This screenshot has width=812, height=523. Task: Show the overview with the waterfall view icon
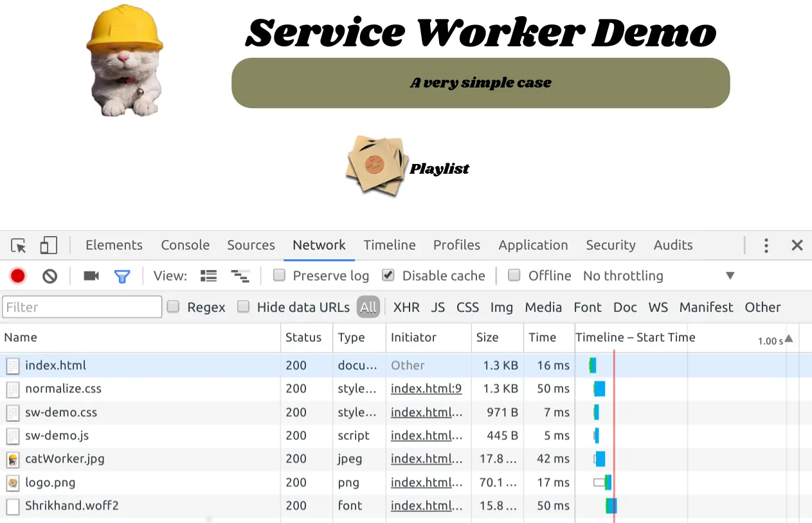click(240, 276)
